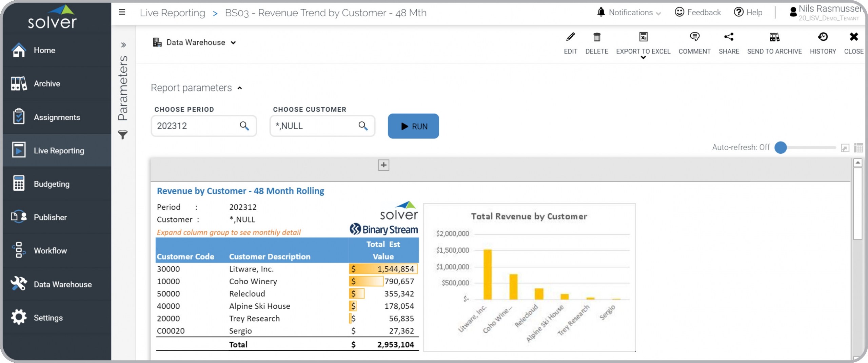Click the Choose Customer lookup magnifier
This screenshot has height=363, width=868.
[x=363, y=126]
